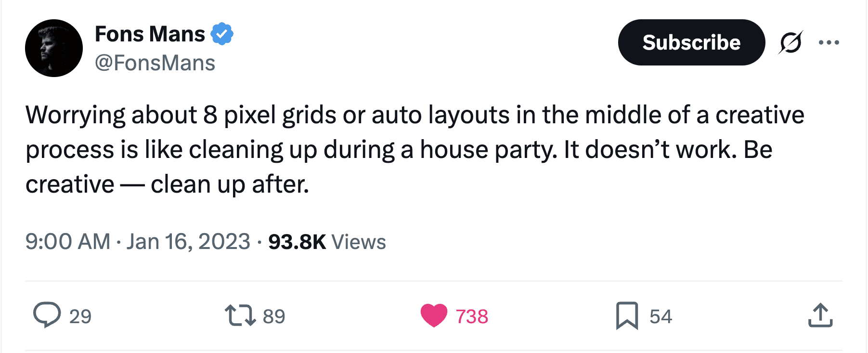The width and height of the screenshot is (868, 353).
Task: Click the 9:00 AM Jan 16 timestamp
Action: pyautogui.click(x=138, y=241)
